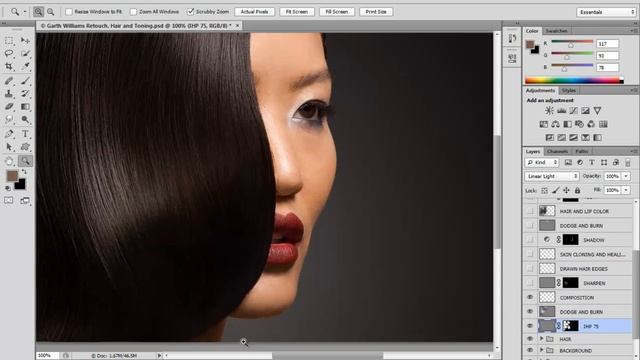This screenshot has width=640, height=360.
Task: Click lock position icon in Layers panel
Action: pos(566,190)
